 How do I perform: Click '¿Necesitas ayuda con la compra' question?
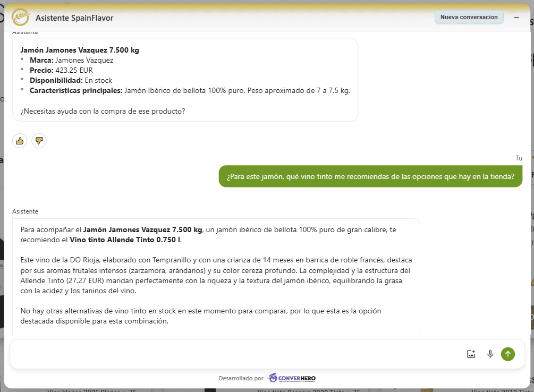pyautogui.click(x=103, y=112)
